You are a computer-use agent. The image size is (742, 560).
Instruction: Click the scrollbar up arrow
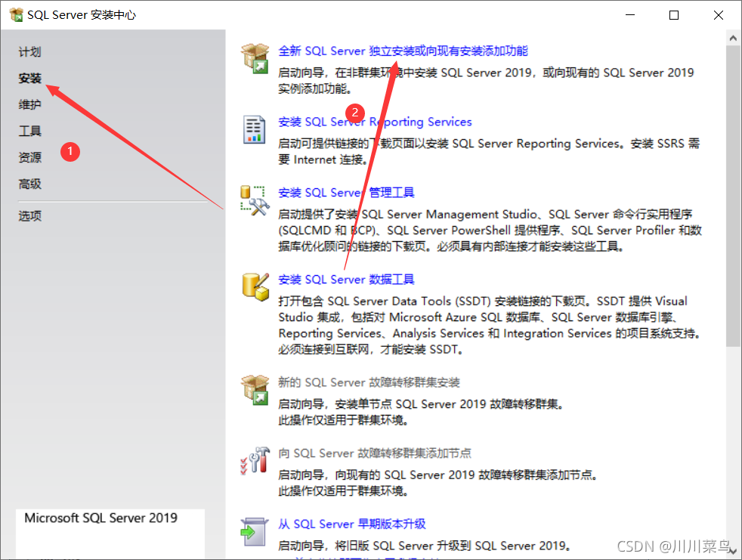tap(733, 38)
